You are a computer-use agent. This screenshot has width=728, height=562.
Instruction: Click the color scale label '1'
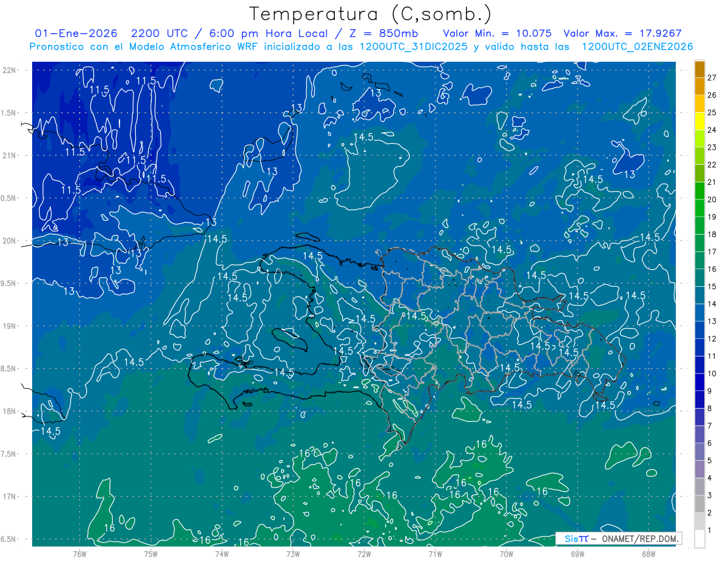(710, 530)
